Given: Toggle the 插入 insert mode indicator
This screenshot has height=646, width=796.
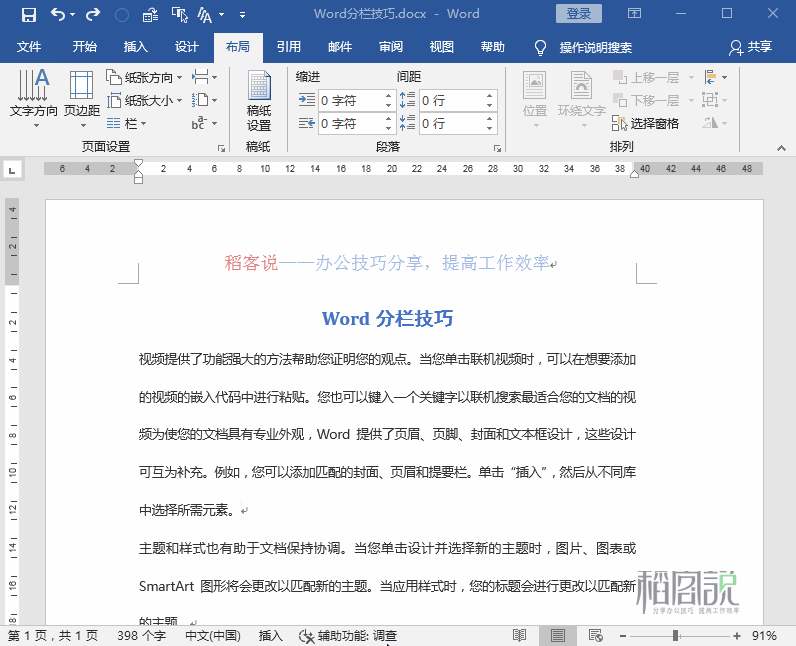Looking at the screenshot, I should (x=270, y=636).
